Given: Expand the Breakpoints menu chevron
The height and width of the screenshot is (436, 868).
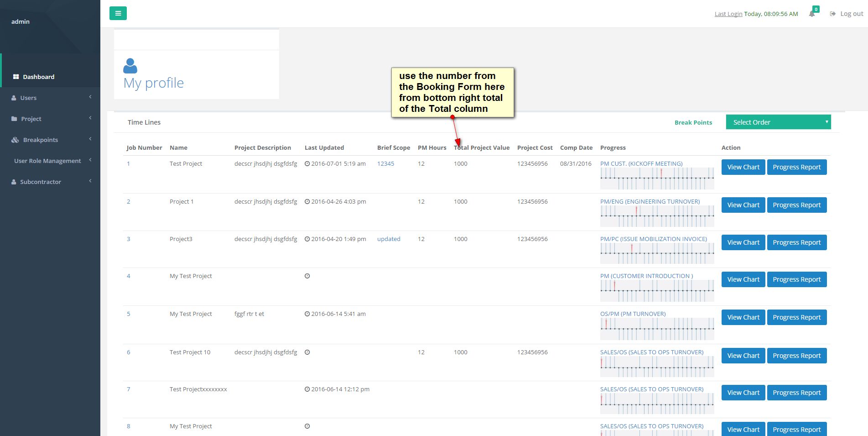Looking at the screenshot, I should click(x=90, y=139).
